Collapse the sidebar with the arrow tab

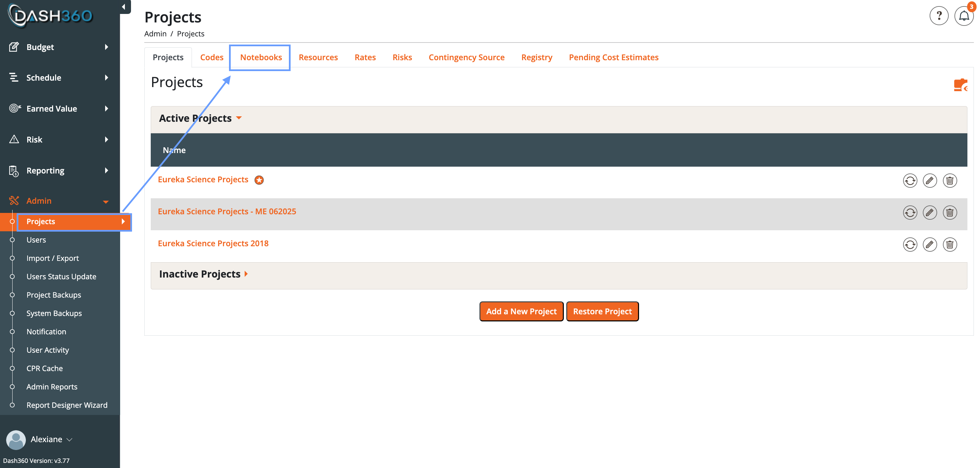coord(124,7)
